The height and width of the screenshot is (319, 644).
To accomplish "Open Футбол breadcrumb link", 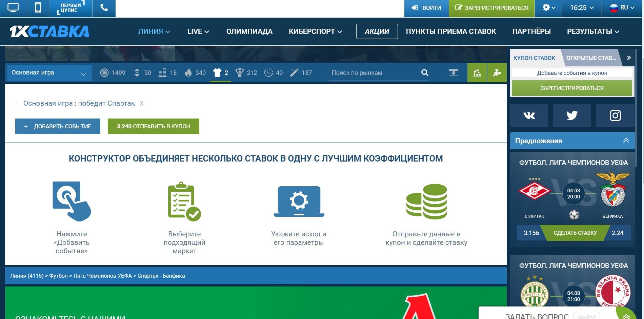I will click(x=59, y=276).
